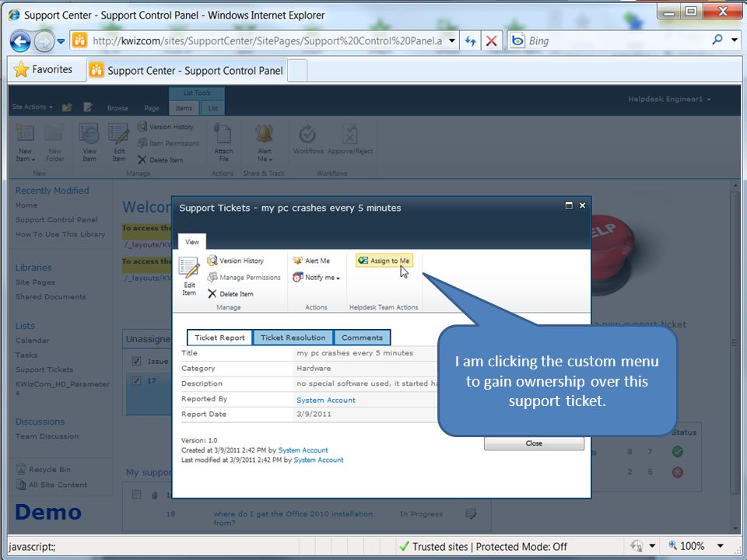The height and width of the screenshot is (560, 747).
Task: Click Alert Me in ticket dialog
Action: (311, 261)
